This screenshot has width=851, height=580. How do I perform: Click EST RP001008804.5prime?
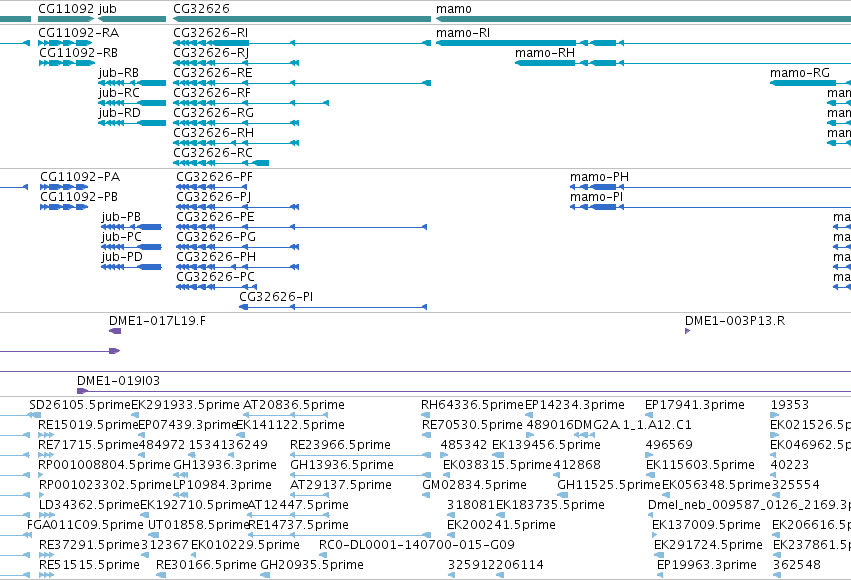pyautogui.click(x=104, y=466)
